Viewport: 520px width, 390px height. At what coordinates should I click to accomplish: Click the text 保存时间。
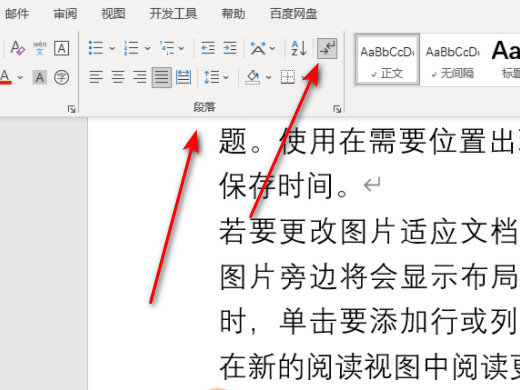click(284, 186)
